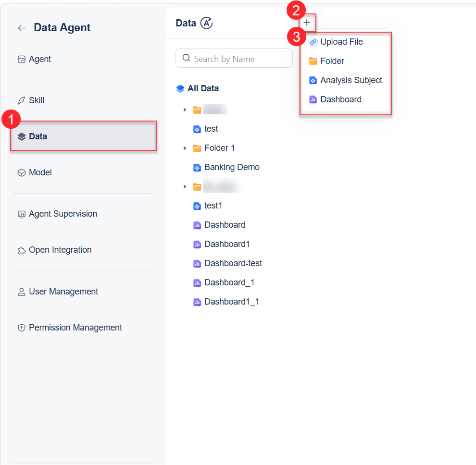Expand the blurred folder below Banking Demo
This screenshot has height=465, width=476.
coord(185,187)
